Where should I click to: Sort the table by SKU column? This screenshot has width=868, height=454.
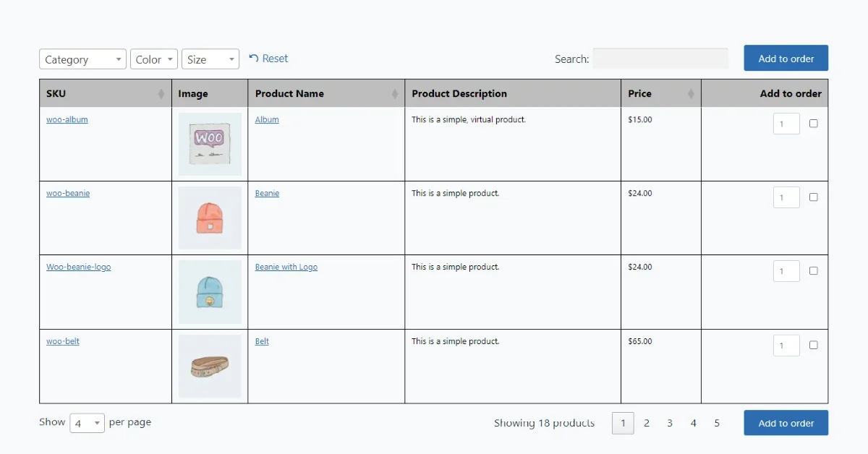click(163, 93)
